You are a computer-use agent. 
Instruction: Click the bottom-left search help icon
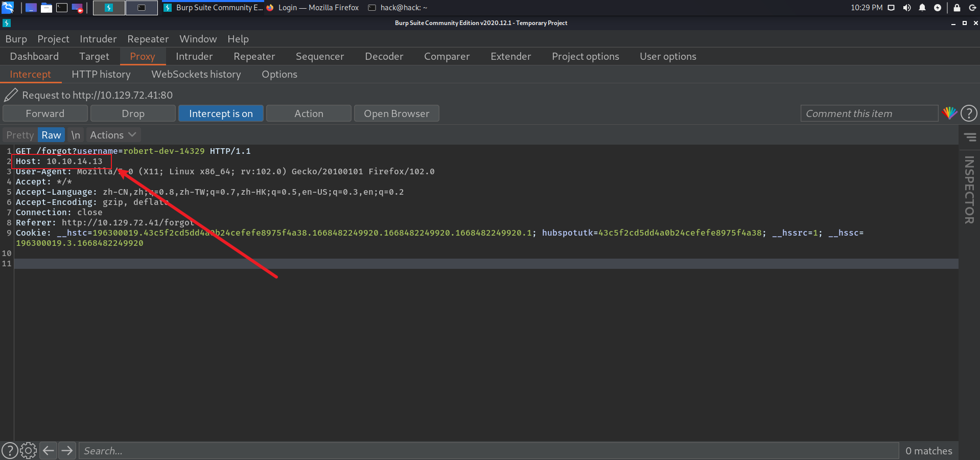coord(10,451)
